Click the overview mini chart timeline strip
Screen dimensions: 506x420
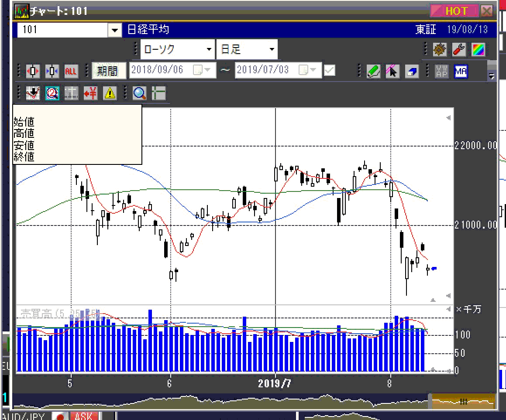[x=254, y=402]
